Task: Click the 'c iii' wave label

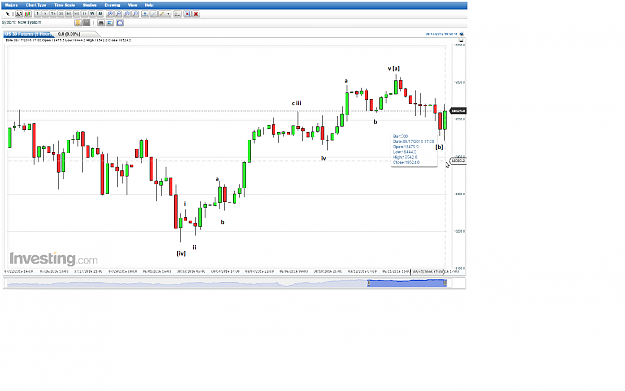Action: pos(297,103)
